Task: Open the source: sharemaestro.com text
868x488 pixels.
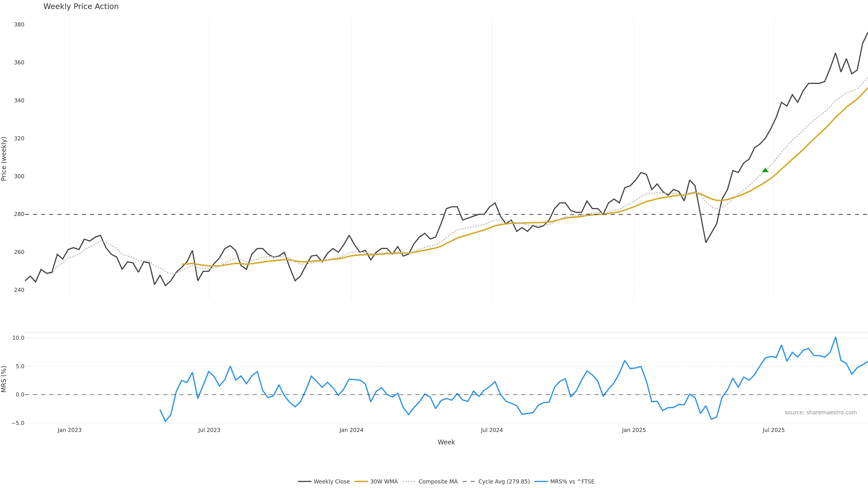Action: pyautogui.click(x=821, y=413)
